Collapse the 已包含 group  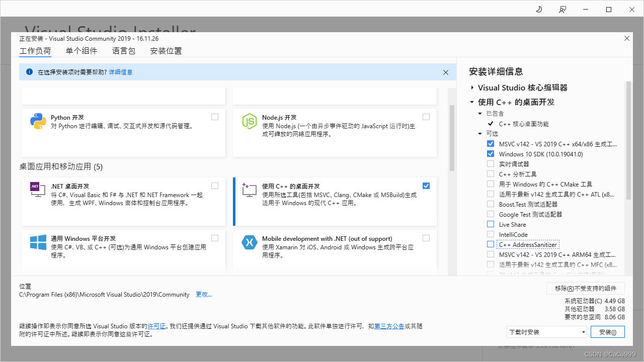click(x=480, y=114)
